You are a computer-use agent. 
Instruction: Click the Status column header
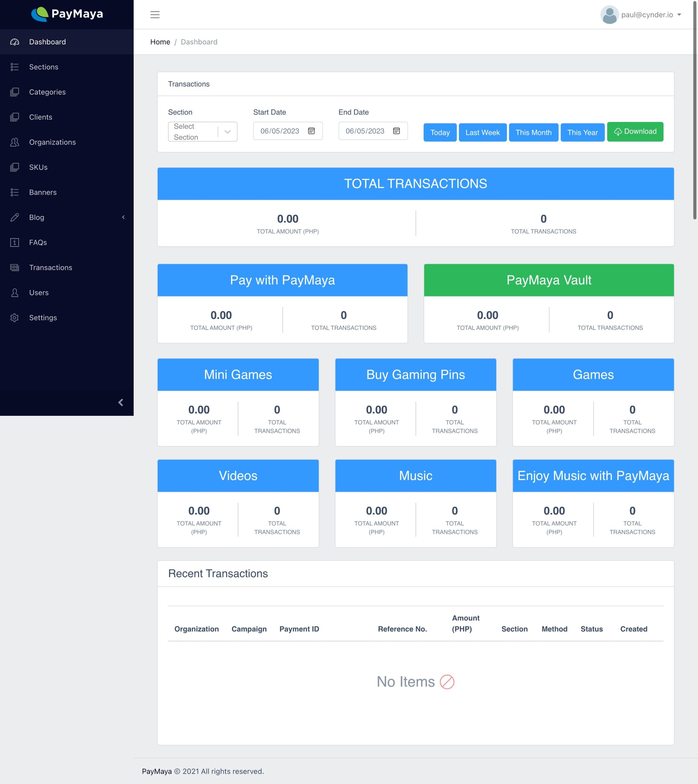591,629
